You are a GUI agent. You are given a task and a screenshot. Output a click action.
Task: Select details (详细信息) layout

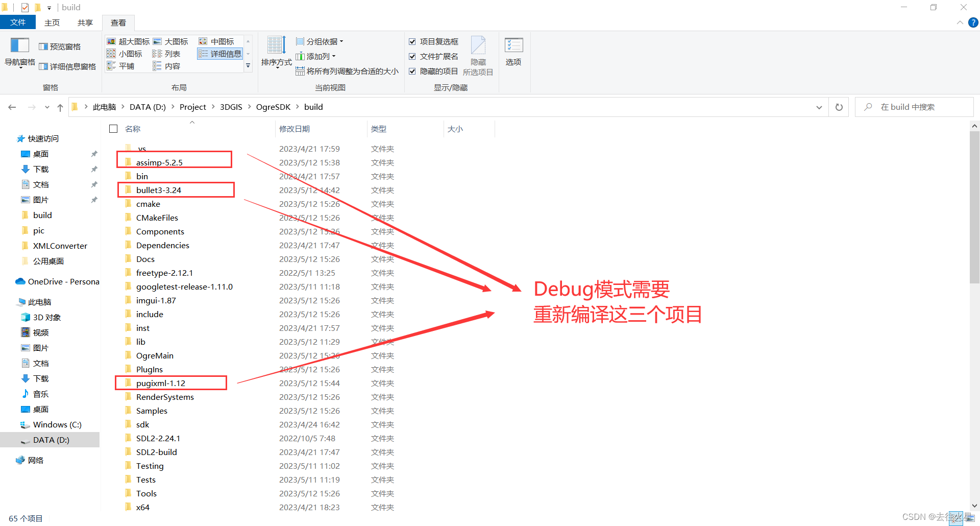pyautogui.click(x=220, y=54)
